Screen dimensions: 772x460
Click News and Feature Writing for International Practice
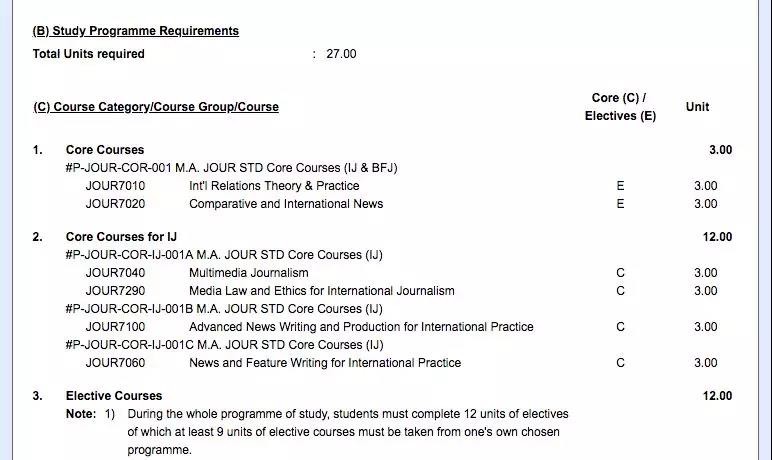(x=325, y=363)
